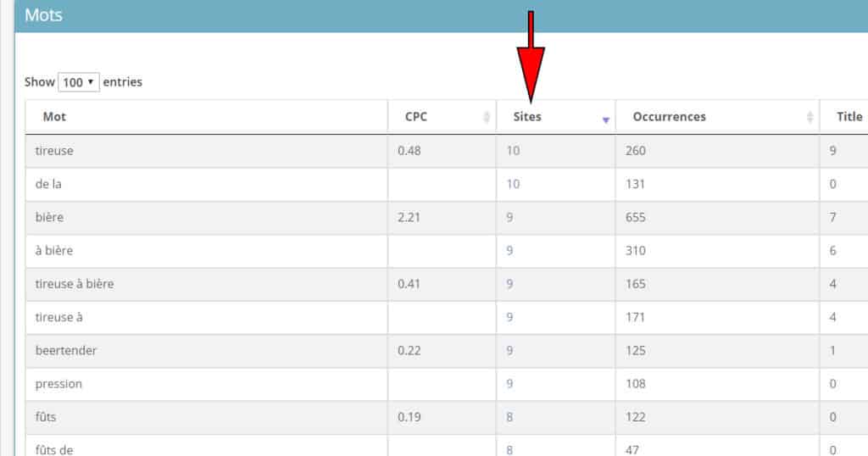Click the CPC value 2.21
This screenshot has width=868, height=456.
409,217
